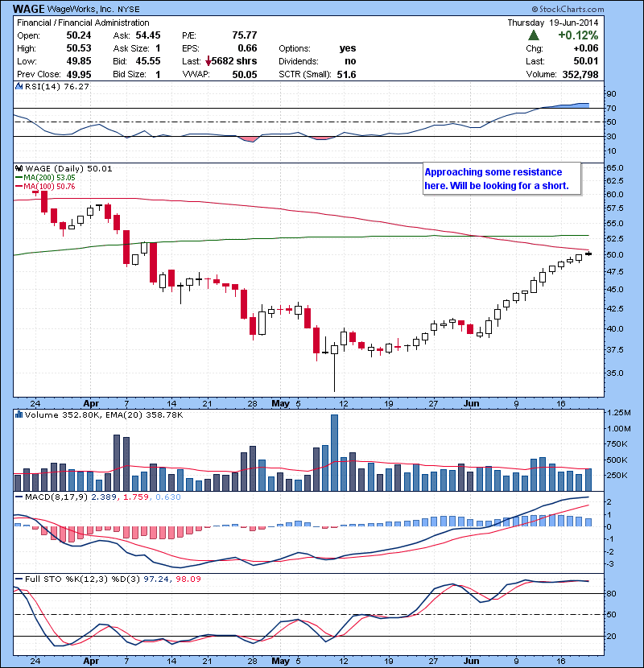Click the Volume value 352,798

[580, 75]
